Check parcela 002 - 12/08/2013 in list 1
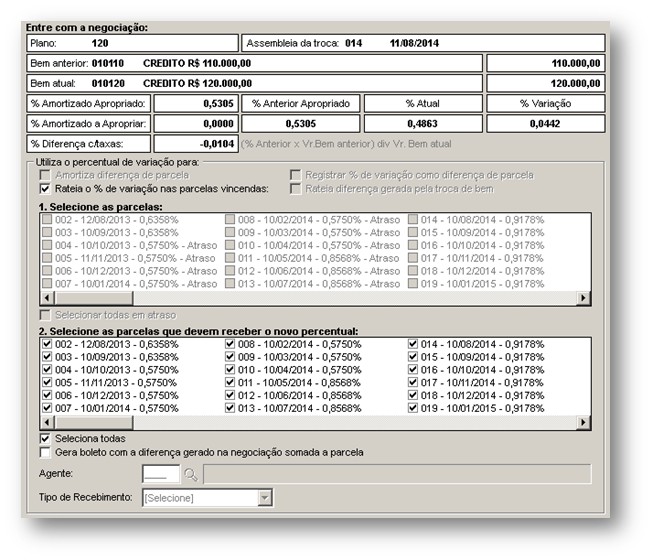Screen dimensions: 652x560 click(47, 220)
